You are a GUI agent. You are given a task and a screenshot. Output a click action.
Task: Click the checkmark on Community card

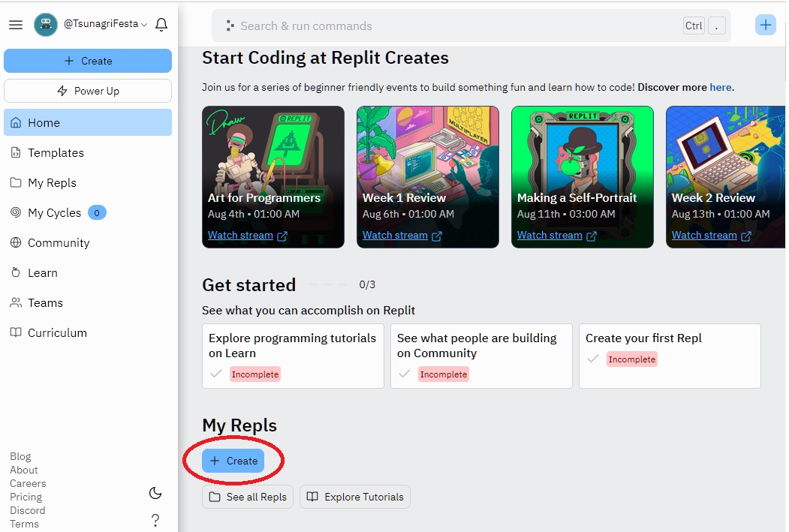405,374
